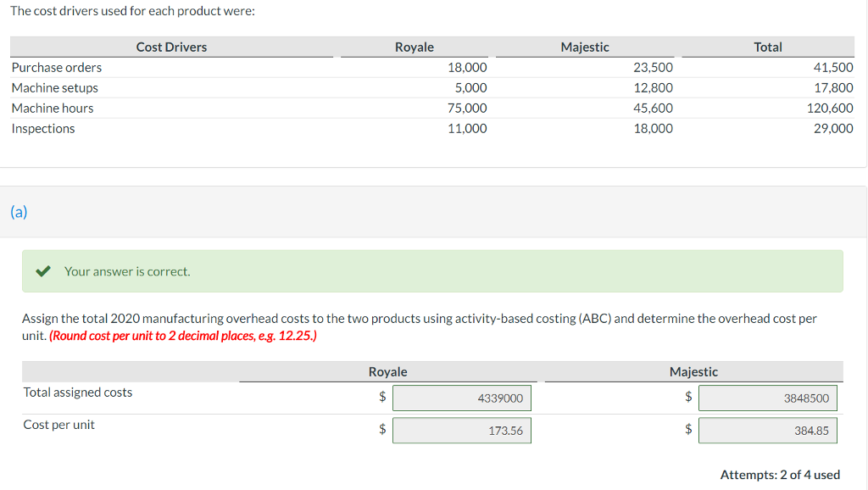Click the Royale header in answer table

click(388, 371)
